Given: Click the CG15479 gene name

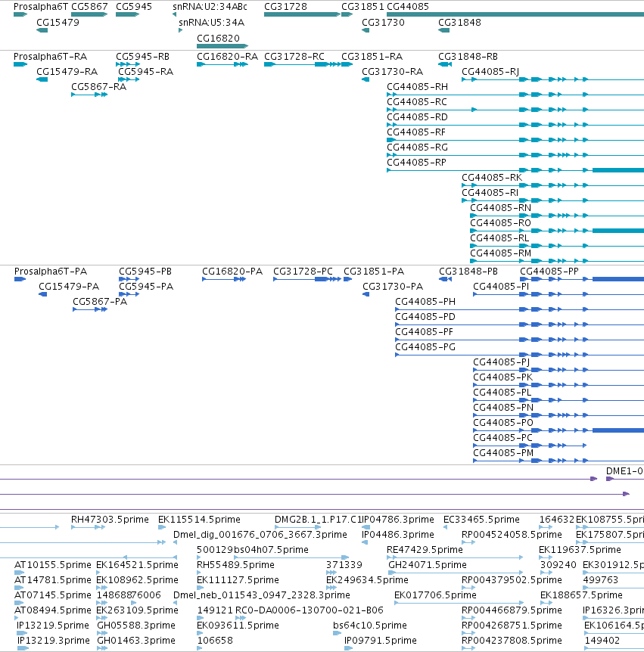Looking at the screenshot, I should (58, 23).
